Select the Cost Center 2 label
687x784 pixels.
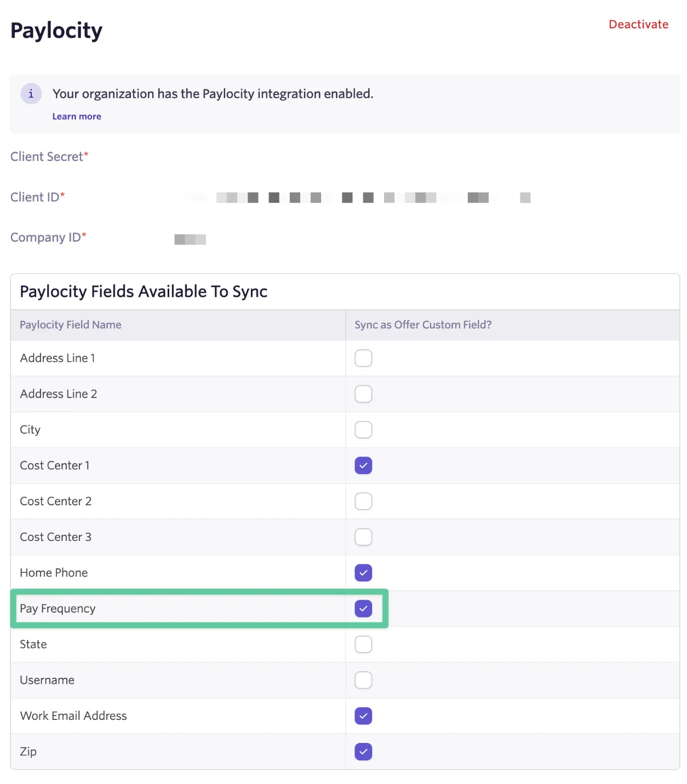(56, 501)
